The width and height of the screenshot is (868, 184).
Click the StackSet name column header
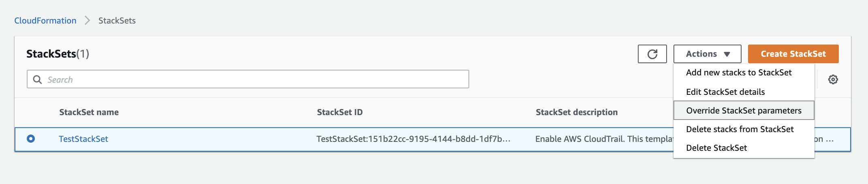pyautogui.click(x=89, y=112)
